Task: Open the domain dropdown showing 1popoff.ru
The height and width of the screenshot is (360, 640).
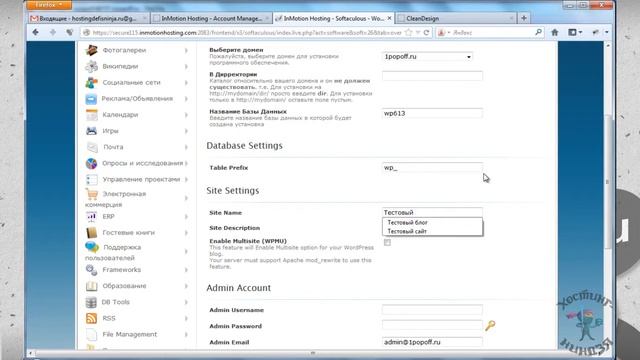Action: tap(427, 57)
